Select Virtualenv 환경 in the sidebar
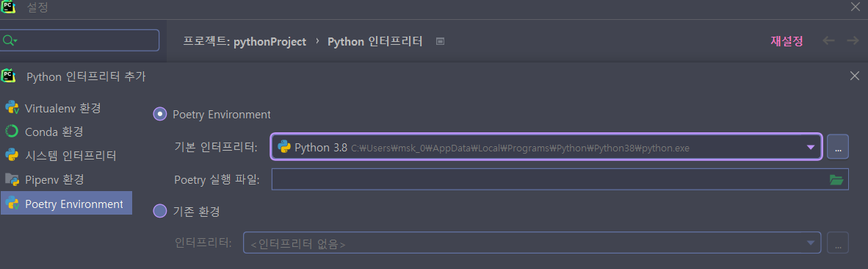 [x=66, y=108]
